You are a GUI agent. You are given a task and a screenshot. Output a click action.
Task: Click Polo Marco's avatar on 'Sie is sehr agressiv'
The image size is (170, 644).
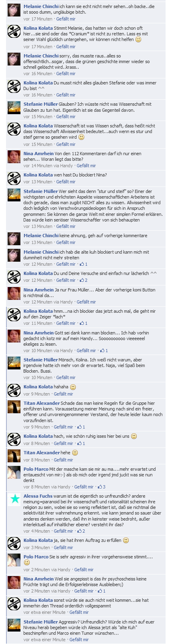[14, 560]
